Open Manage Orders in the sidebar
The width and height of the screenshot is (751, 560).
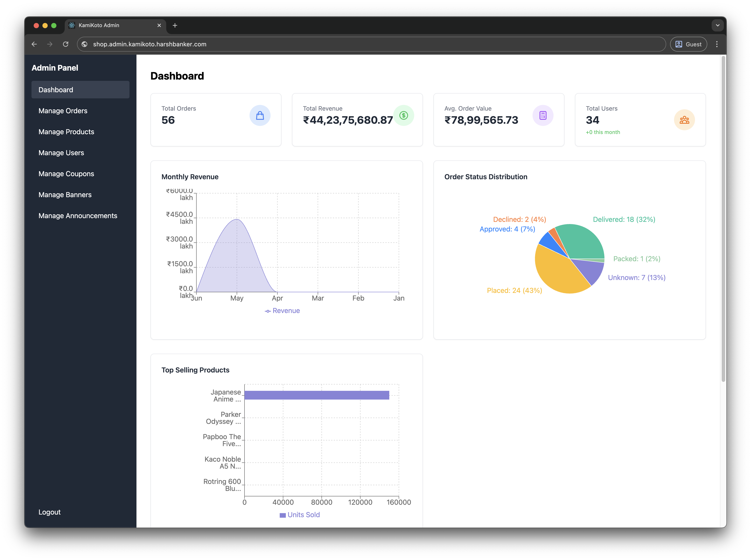pos(63,111)
